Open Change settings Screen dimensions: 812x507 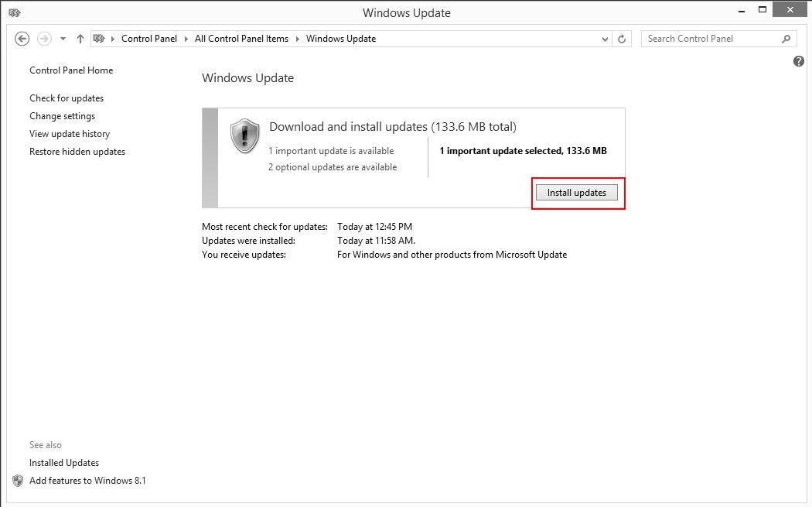click(x=62, y=116)
